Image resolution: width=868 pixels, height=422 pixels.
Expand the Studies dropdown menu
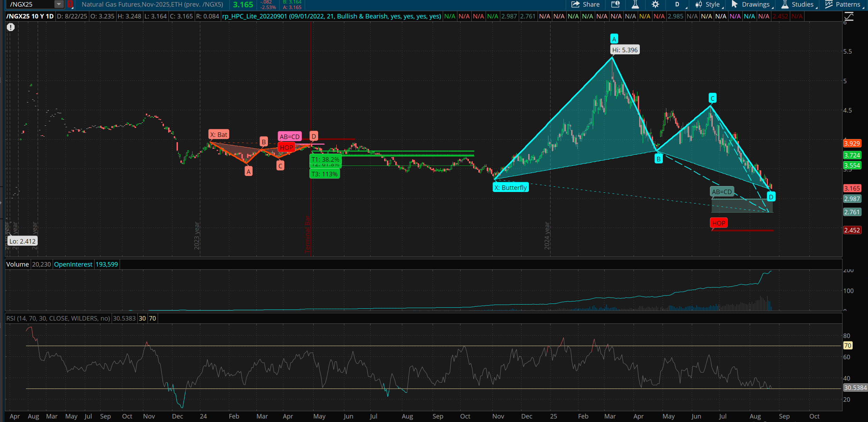pyautogui.click(x=802, y=4)
